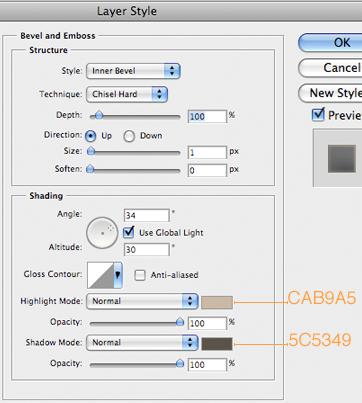Click the Highlight Opacity value field
Image resolution: width=362 pixels, height=403 pixels.
click(x=207, y=323)
